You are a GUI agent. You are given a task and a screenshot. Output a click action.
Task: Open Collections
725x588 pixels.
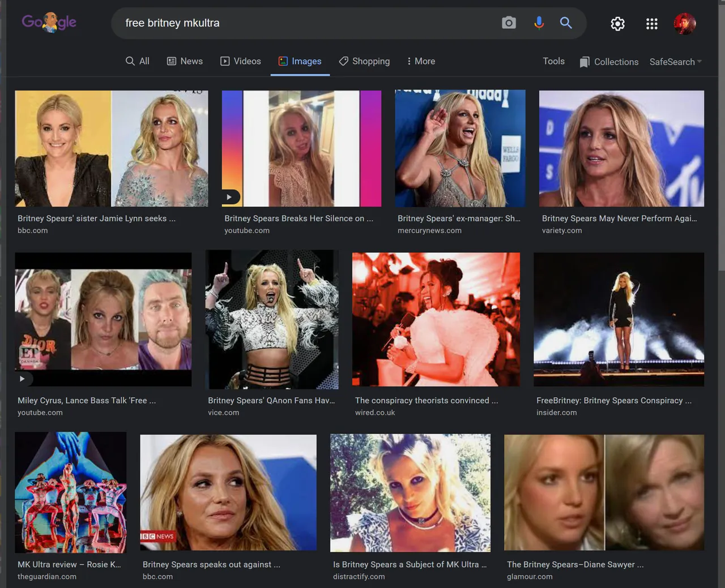609,62
